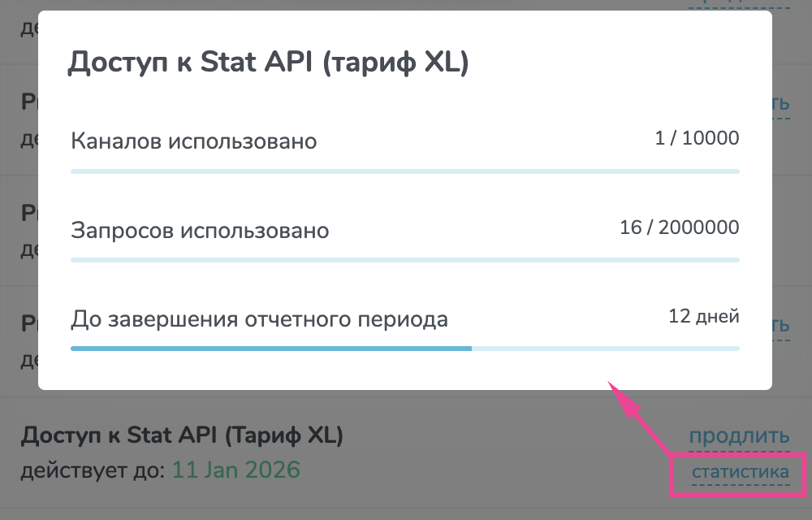Click the "Запросов использовано" label
This screenshot has height=520, width=812.
click(200, 231)
